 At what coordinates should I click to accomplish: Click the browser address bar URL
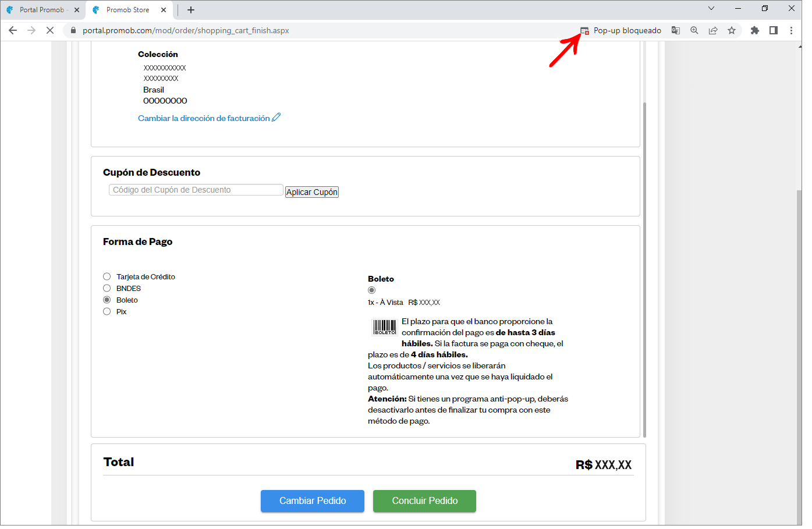pos(186,30)
